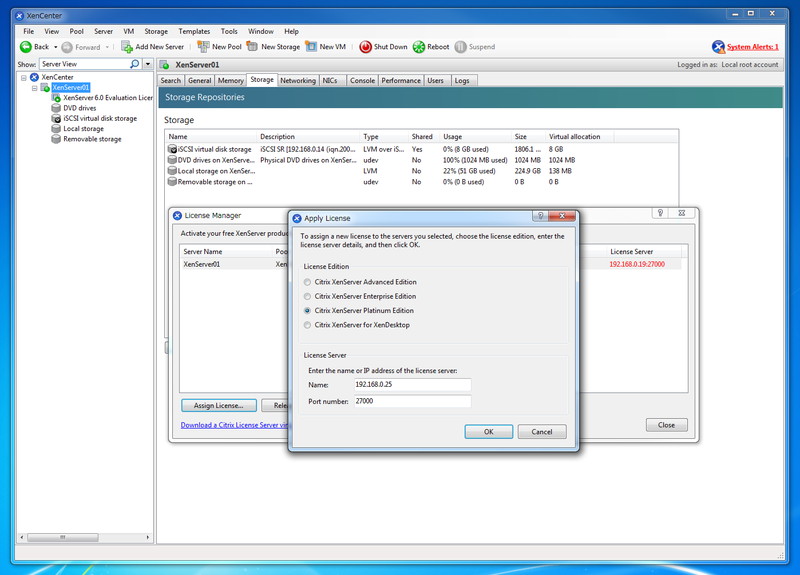Screen dimensions: 800x575
Task: Click the Port number field
Action: [x=412, y=402]
